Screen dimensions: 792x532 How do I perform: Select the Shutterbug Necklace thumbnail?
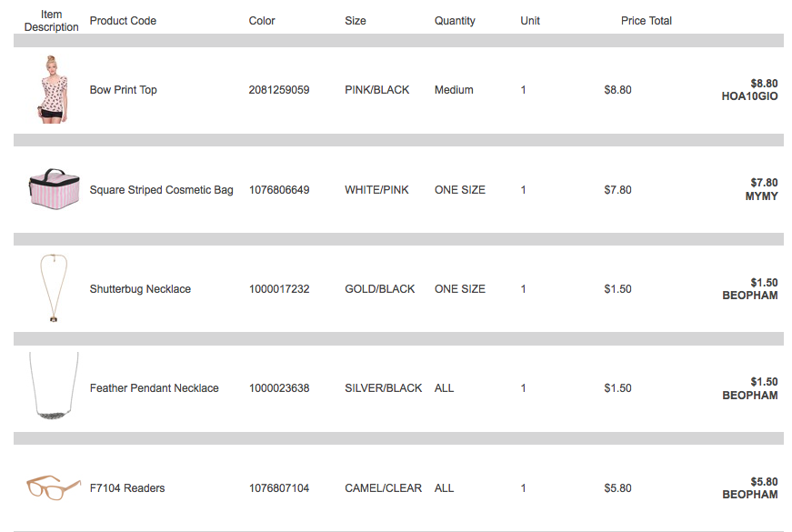[54, 288]
